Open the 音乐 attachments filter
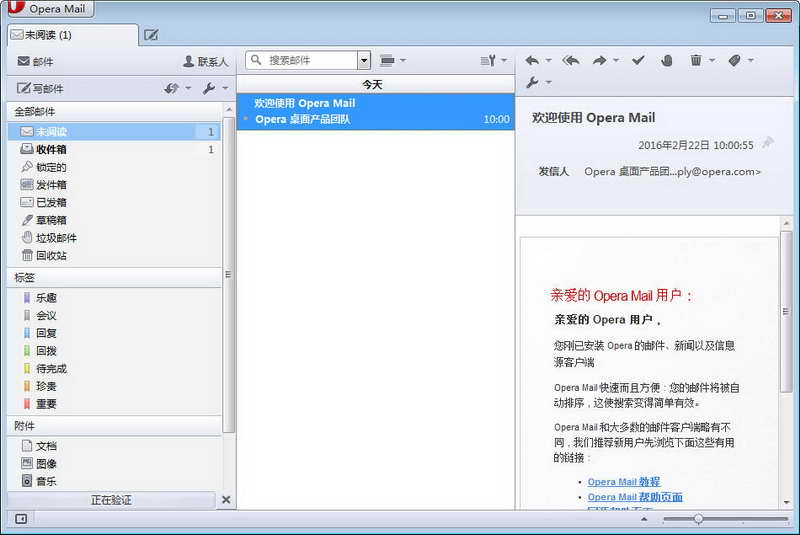Image resolution: width=800 pixels, height=535 pixels. click(x=114, y=481)
